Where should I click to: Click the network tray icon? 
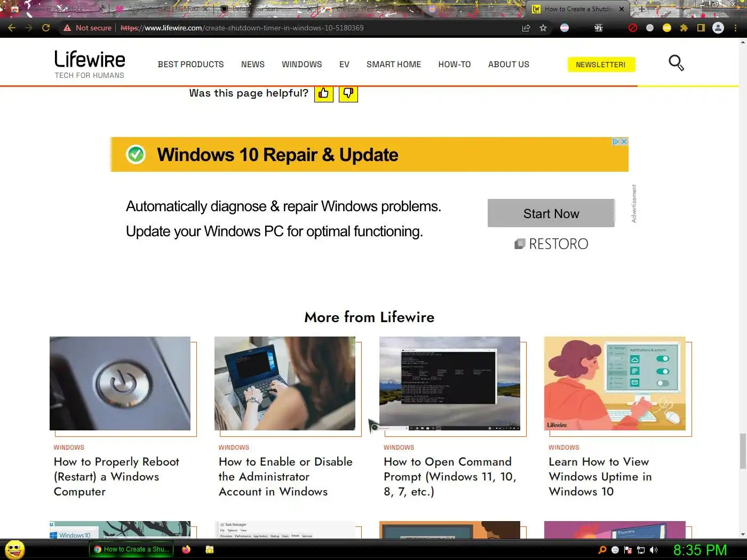tap(641, 550)
